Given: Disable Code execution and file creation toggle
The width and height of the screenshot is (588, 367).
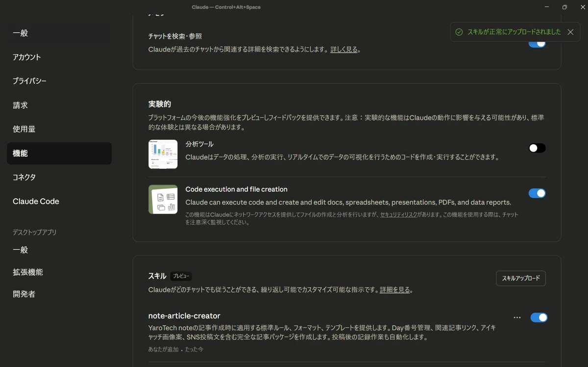Looking at the screenshot, I should tap(537, 193).
